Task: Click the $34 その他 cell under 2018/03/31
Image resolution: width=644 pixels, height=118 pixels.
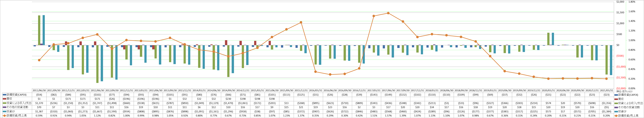Action: click(x=432, y=107)
